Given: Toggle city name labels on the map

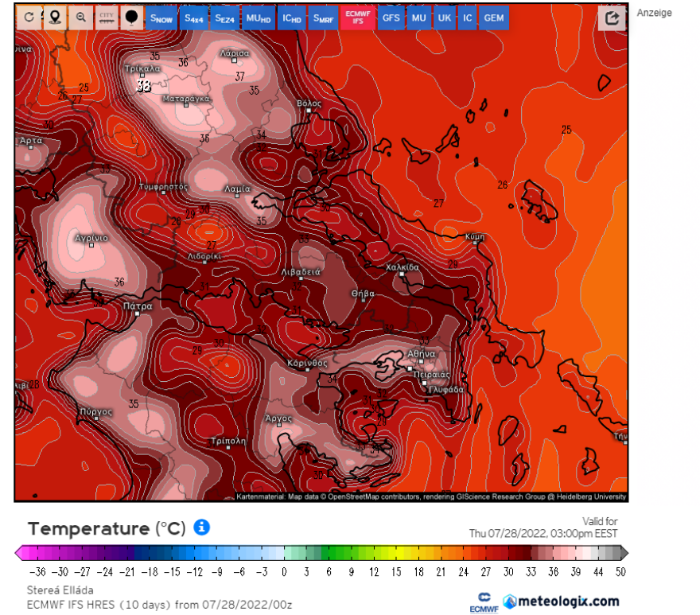Looking at the screenshot, I should coord(106,18).
